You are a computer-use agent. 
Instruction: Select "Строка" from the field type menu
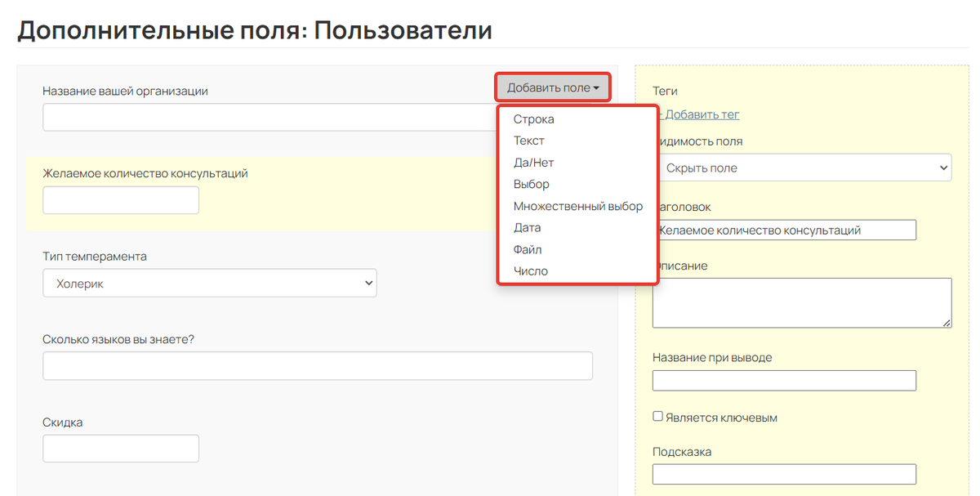533,119
